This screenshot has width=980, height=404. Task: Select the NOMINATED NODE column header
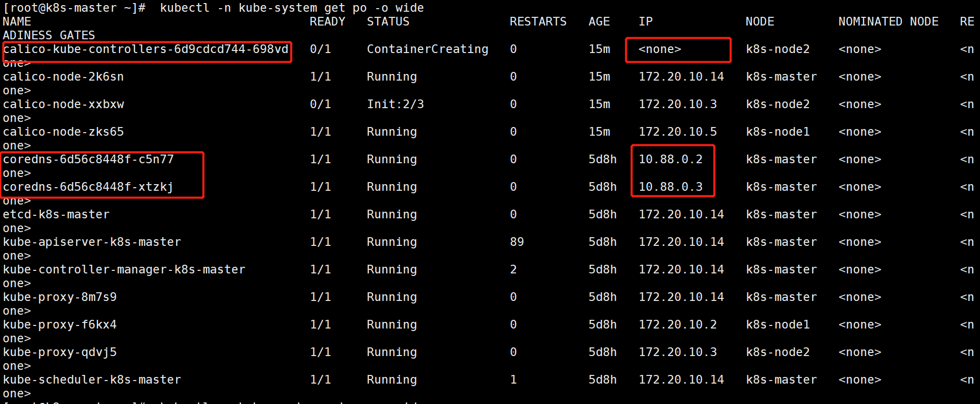(x=888, y=21)
